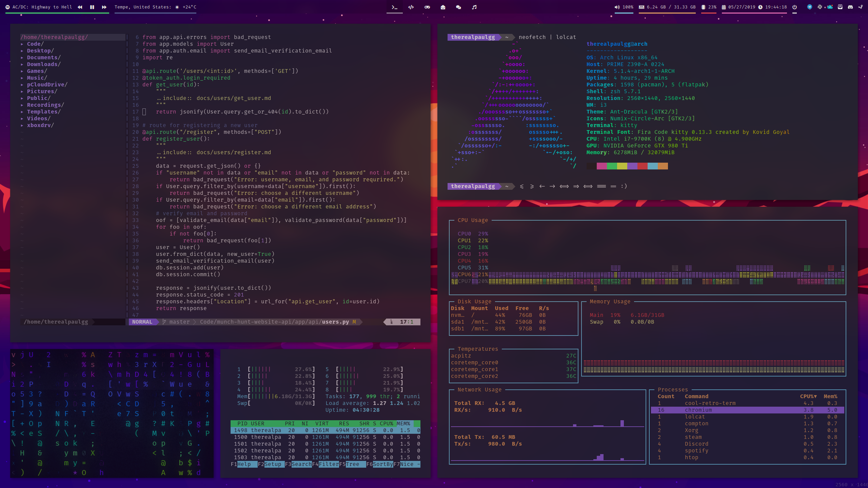Expand the Games/ folder arrow
This screenshot has width=868, height=488.
click(22, 71)
